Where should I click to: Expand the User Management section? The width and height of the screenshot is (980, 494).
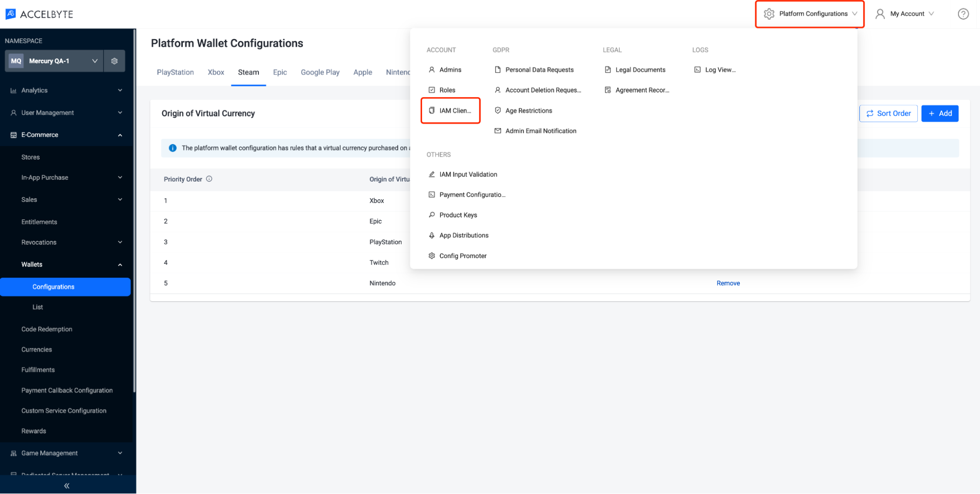pyautogui.click(x=120, y=113)
